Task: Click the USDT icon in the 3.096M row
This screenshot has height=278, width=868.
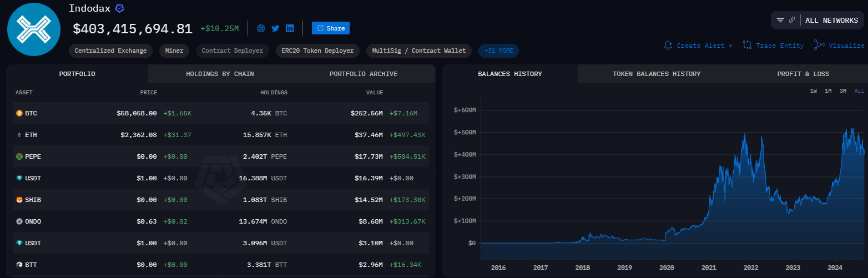Action: click(19, 243)
